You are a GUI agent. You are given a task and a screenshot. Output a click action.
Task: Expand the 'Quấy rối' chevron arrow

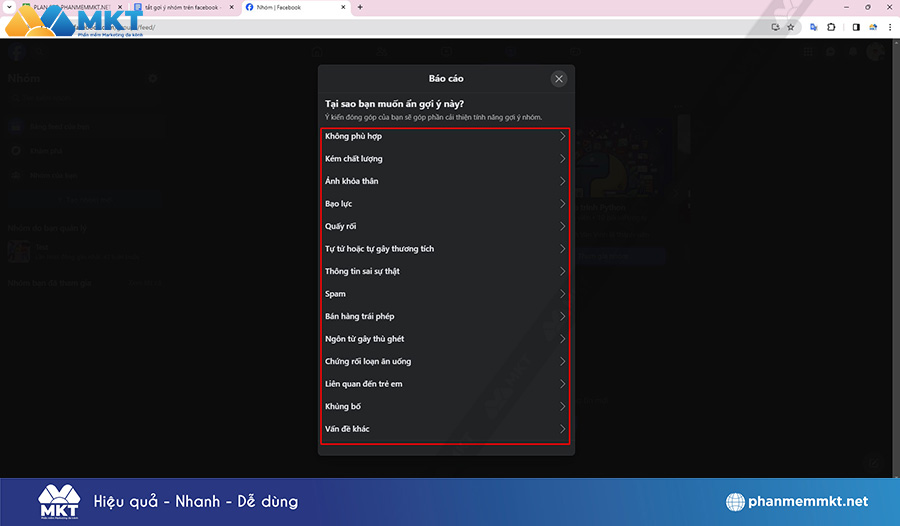click(562, 226)
